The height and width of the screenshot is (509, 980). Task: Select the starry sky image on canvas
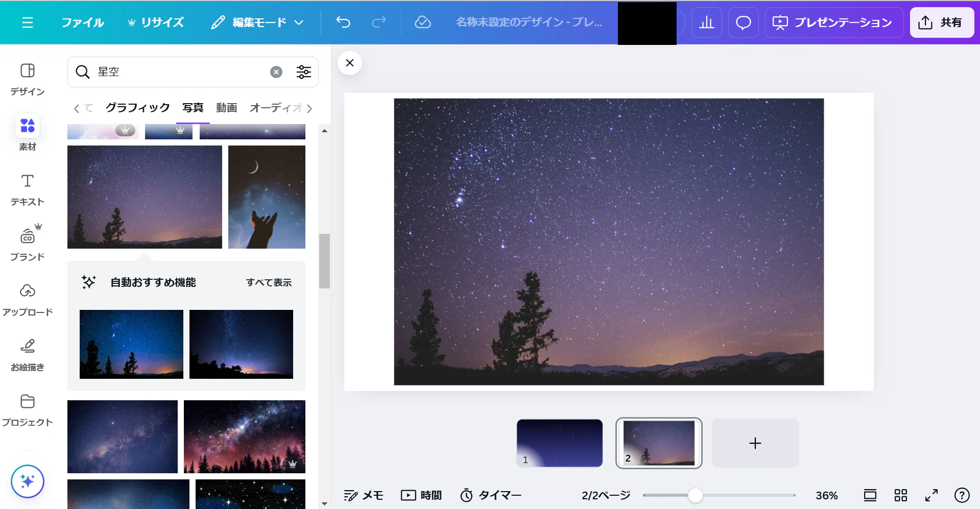[609, 241]
